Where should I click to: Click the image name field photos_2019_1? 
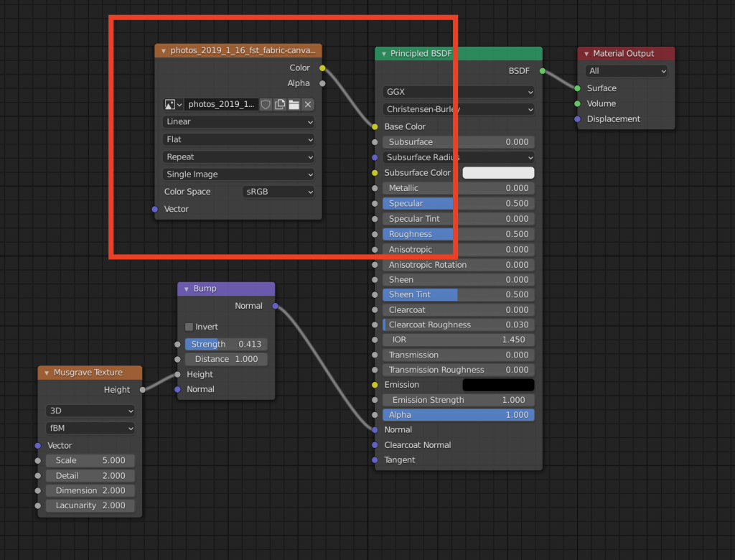[x=221, y=105]
